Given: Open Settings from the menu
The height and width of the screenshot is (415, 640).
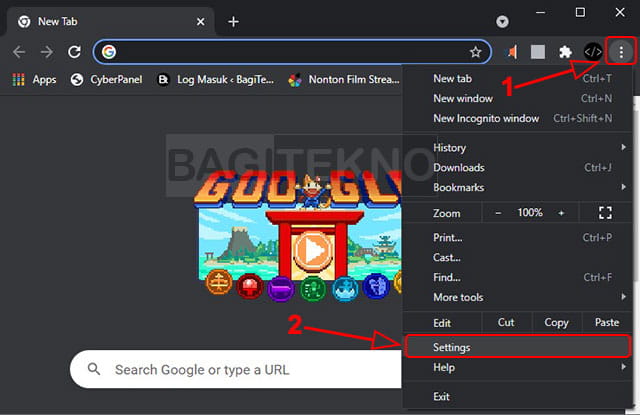Looking at the screenshot, I should coord(517,347).
